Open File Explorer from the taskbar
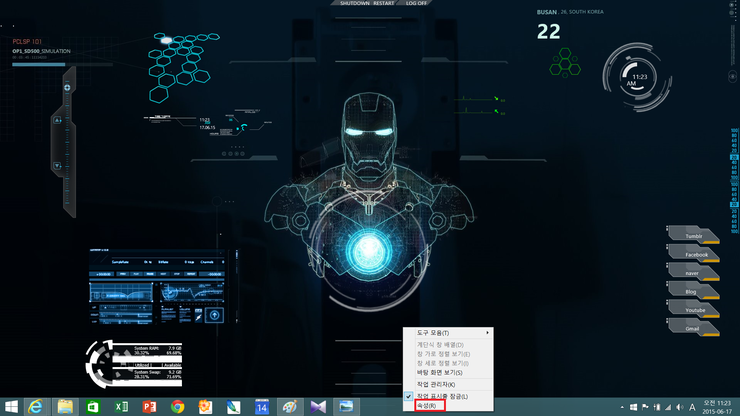 point(65,407)
